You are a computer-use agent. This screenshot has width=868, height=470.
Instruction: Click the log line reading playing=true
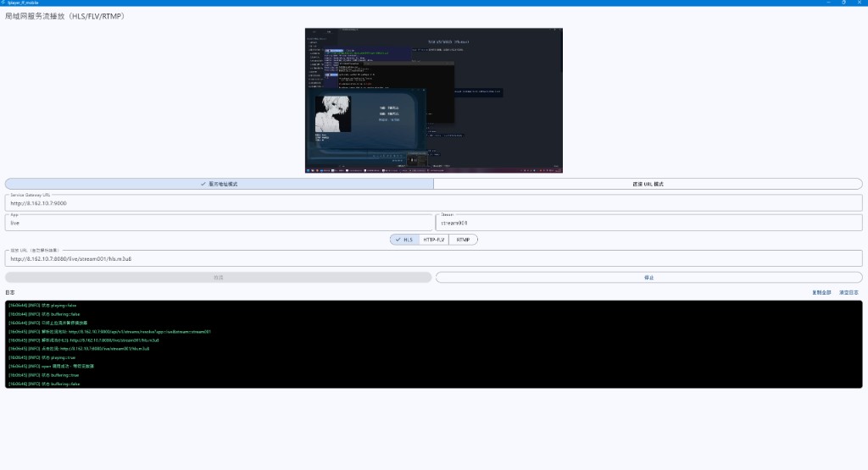(x=42, y=357)
